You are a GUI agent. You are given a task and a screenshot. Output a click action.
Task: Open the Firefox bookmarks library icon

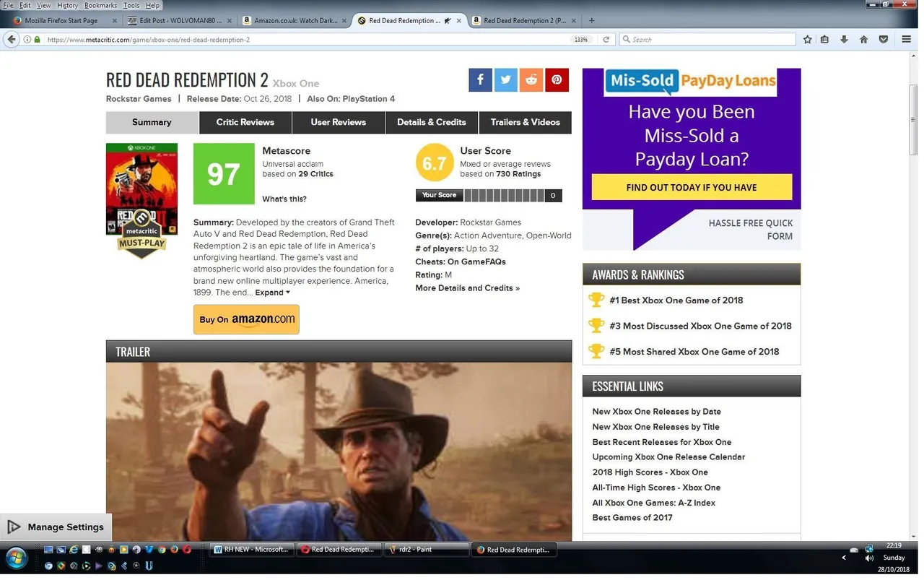tap(824, 40)
